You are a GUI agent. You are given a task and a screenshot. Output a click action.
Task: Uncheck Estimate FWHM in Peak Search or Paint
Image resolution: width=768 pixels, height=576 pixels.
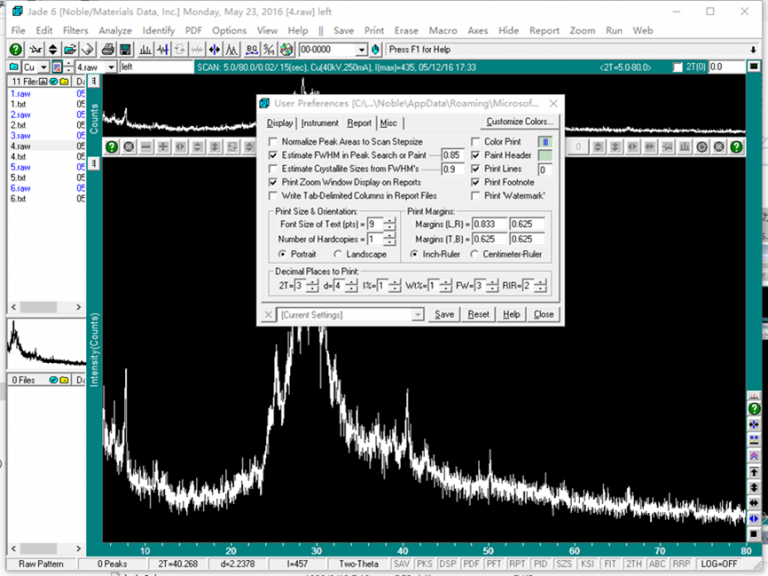point(273,155)
